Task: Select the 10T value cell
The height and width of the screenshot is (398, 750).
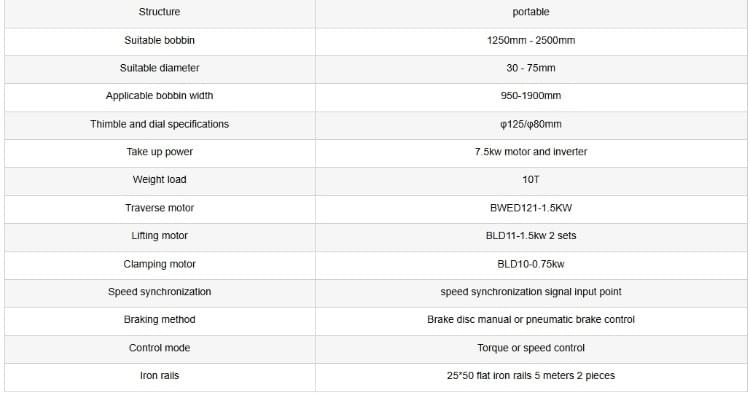Action: click(531, 181)
